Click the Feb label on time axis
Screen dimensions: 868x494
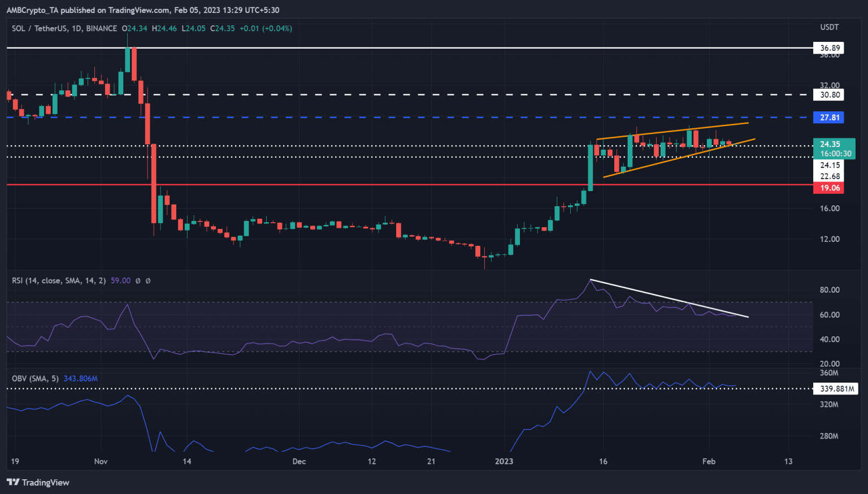[709, 461]
